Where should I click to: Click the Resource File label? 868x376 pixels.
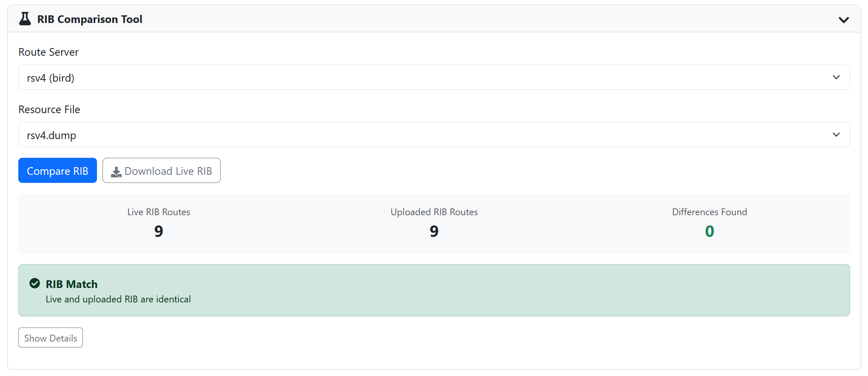pos(49,109)
